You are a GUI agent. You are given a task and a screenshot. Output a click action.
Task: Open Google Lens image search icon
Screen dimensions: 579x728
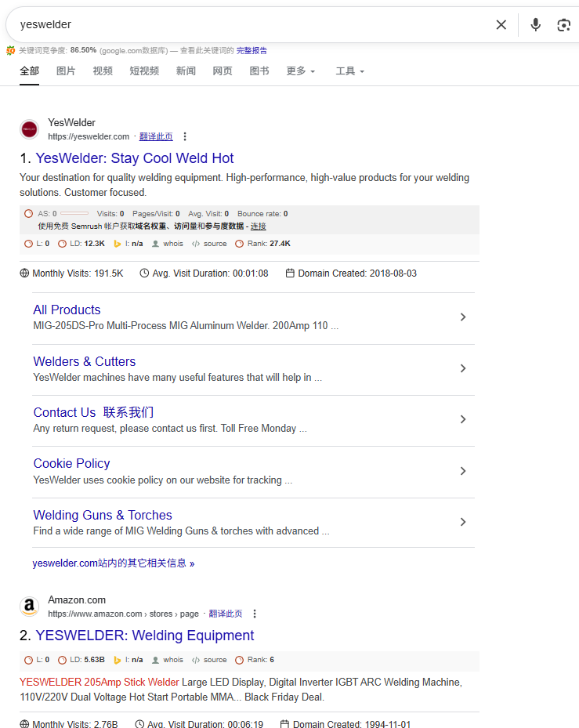coord(563,25)
